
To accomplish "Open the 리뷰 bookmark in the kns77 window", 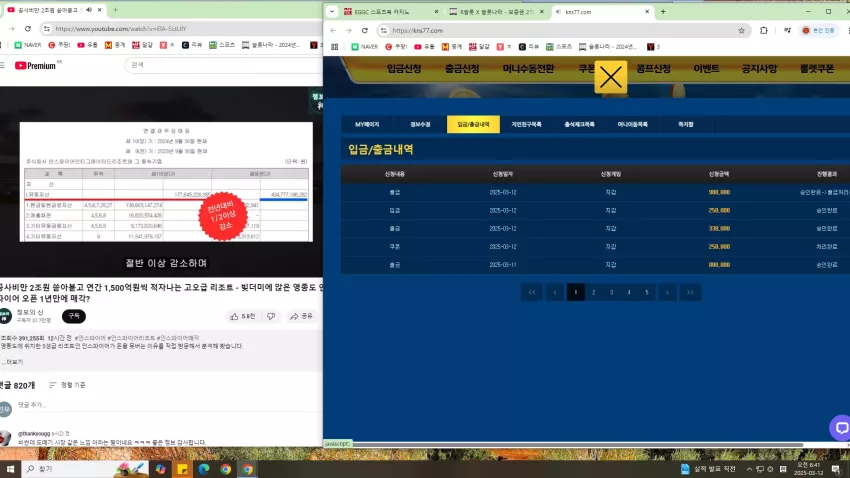I will click(529, 47).
